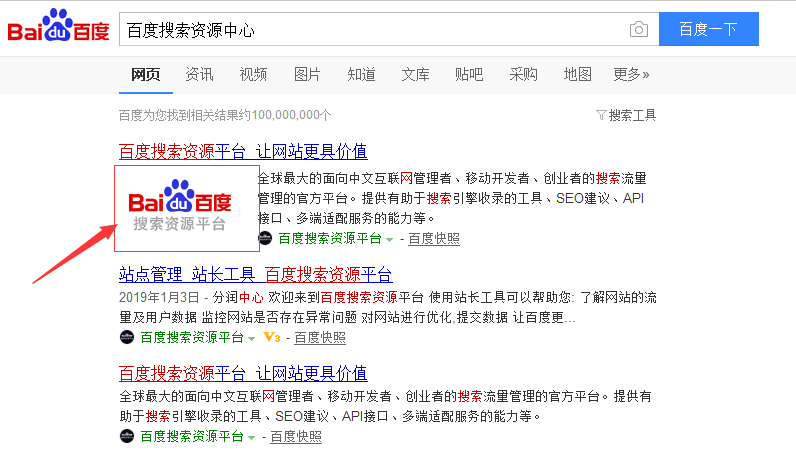
Task: Expand the source dropdown arrow beside the V3 badge
Action: (x=252, y=338)
